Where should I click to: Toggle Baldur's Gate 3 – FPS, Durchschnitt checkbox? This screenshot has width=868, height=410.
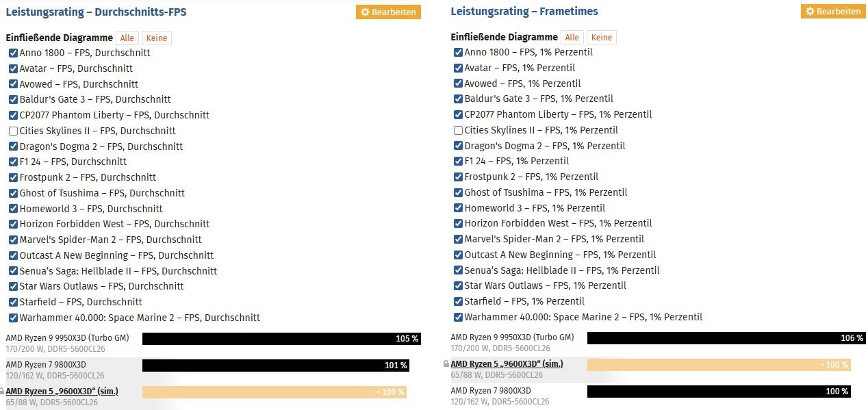coord(14,99)
